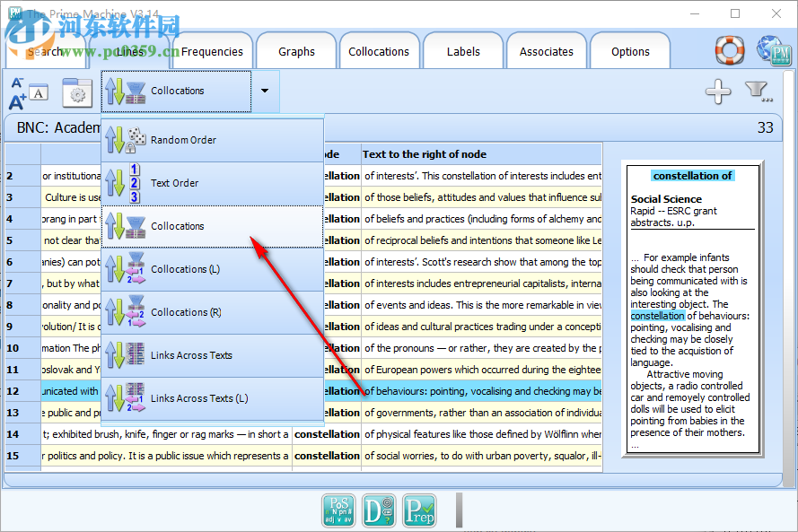
Task: Click 'constellation' node word in row 15
Action: tap(327, 456)
